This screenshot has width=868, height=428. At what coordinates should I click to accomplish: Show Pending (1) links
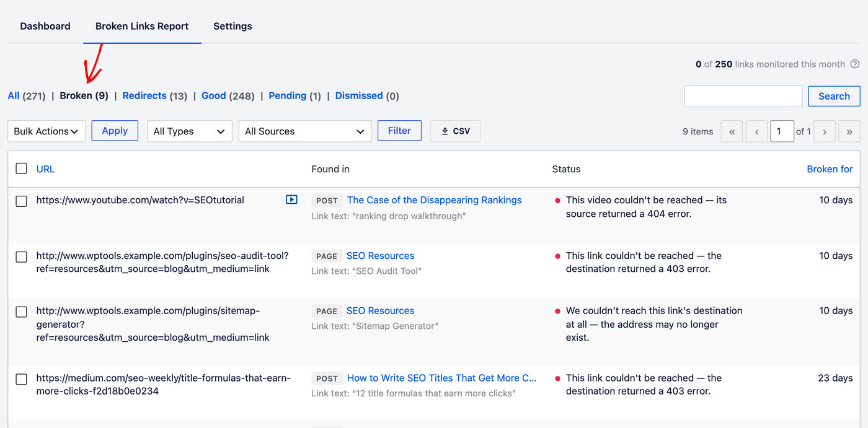(x=295, y=96)
